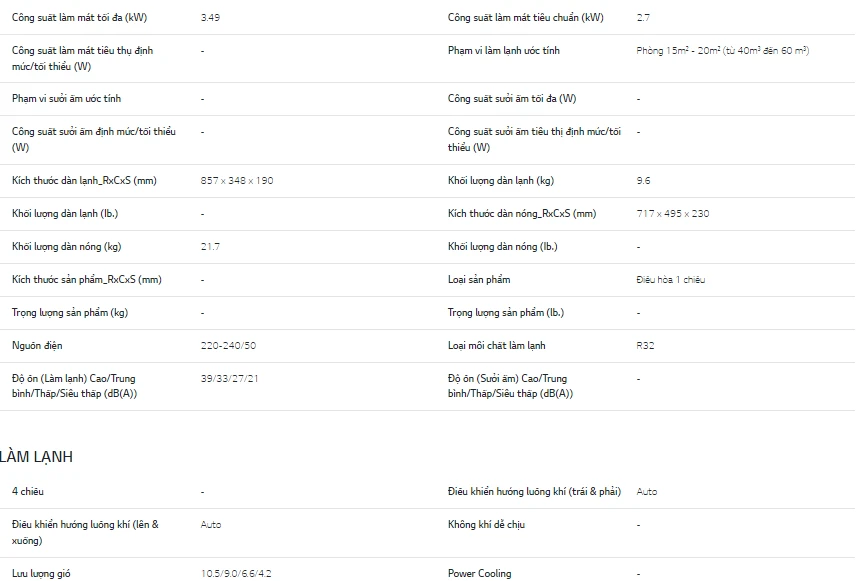Click the 'Công suất làm mát tối đa (kW)' label
Image resolution: width=862 pixels, height=581 pixels.
pos(79,18)
